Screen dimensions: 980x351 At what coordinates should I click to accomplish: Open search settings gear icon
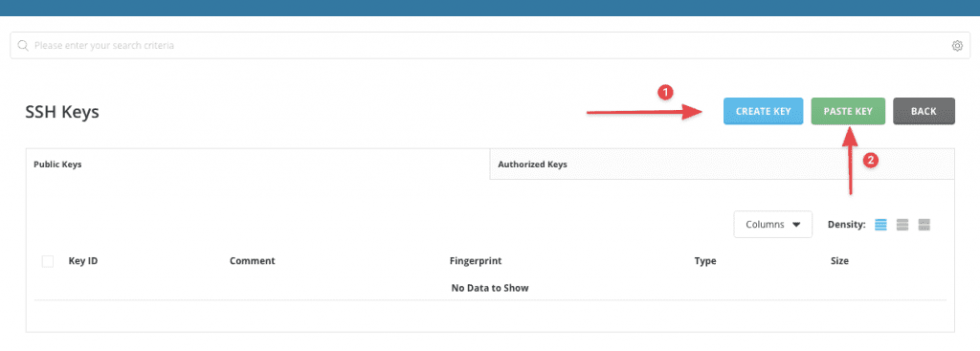[957, 46]
